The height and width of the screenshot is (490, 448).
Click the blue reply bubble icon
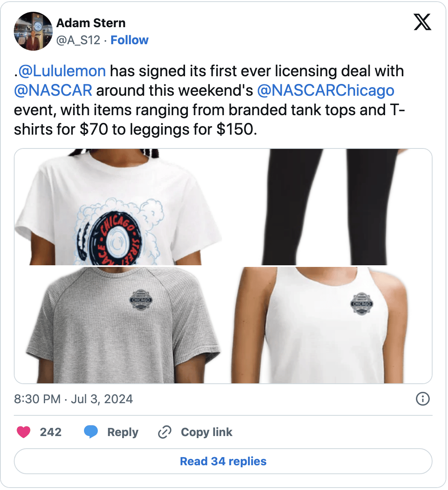click(x=91, y=432)
